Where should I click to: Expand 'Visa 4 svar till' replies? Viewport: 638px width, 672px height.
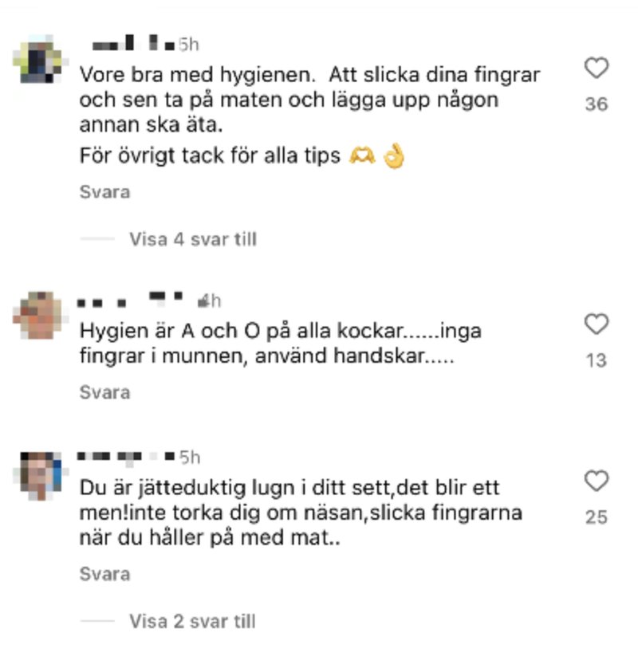pos(193,239)
